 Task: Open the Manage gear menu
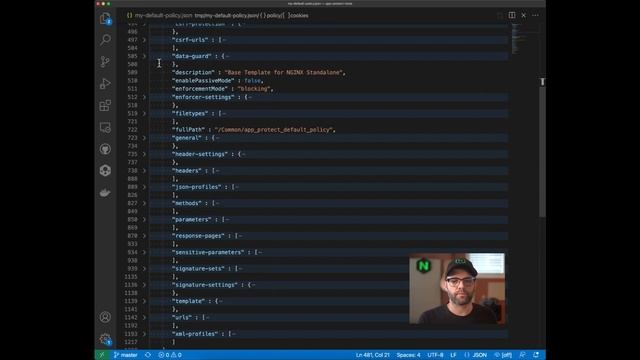pyautogui.click(x=105, y=339)
